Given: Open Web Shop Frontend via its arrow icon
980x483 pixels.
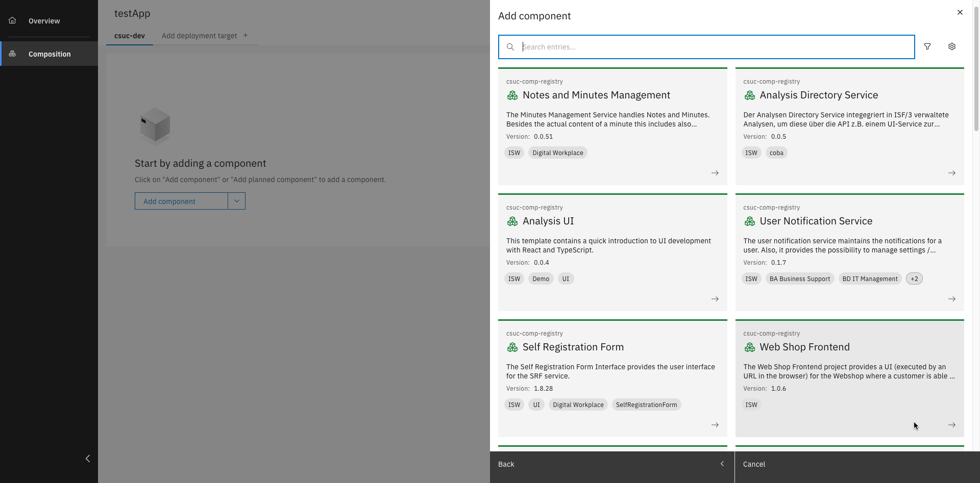Looking at the screenshot, I should [952, 425].
